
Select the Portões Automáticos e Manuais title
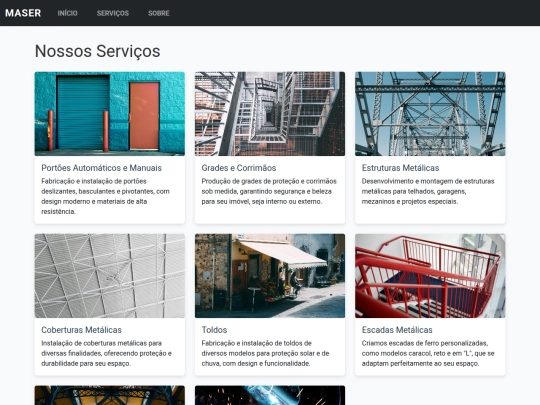(x=101, y=168)
